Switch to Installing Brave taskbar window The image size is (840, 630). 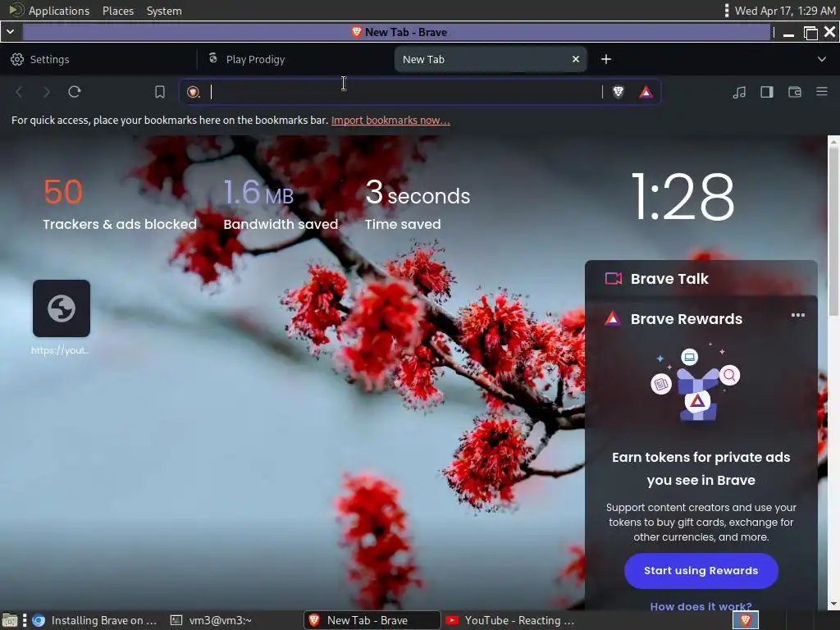[95, 620]
